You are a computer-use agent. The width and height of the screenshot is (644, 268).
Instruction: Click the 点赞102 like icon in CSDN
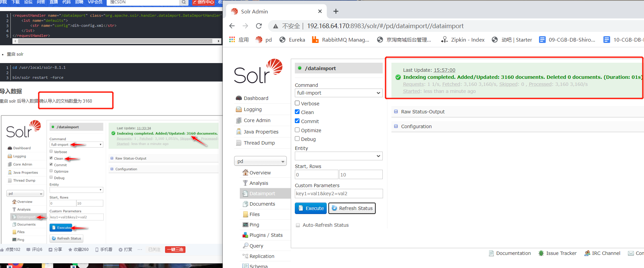point(2,250)
